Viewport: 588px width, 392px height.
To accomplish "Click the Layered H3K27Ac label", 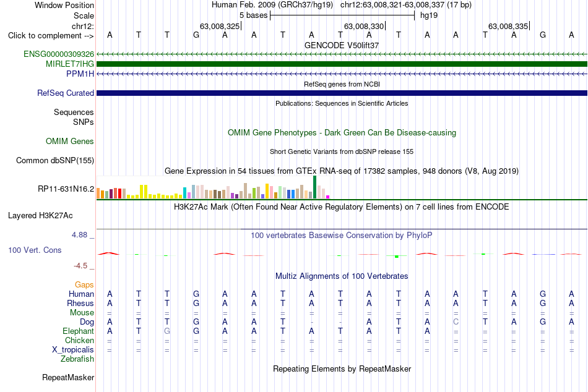I will click(x=40, y=216).
